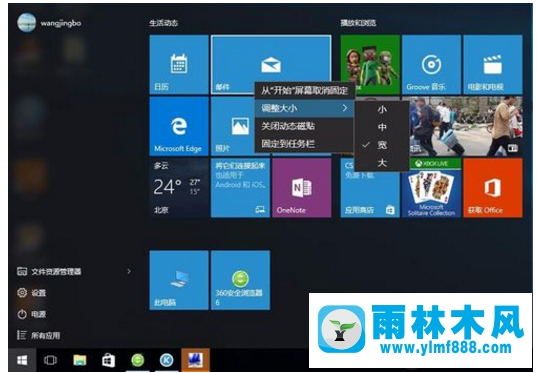Open the 此电脑 tile
The image size is (537, 373).
(179, 280)
